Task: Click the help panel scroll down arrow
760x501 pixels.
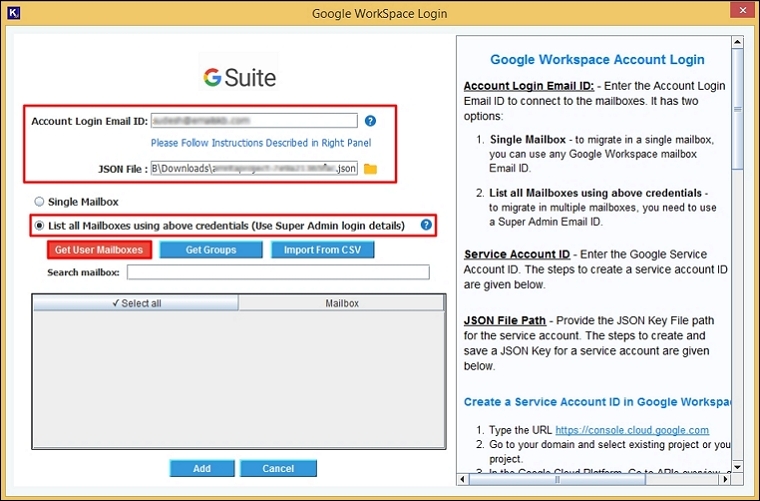Action: click(737, 467)
